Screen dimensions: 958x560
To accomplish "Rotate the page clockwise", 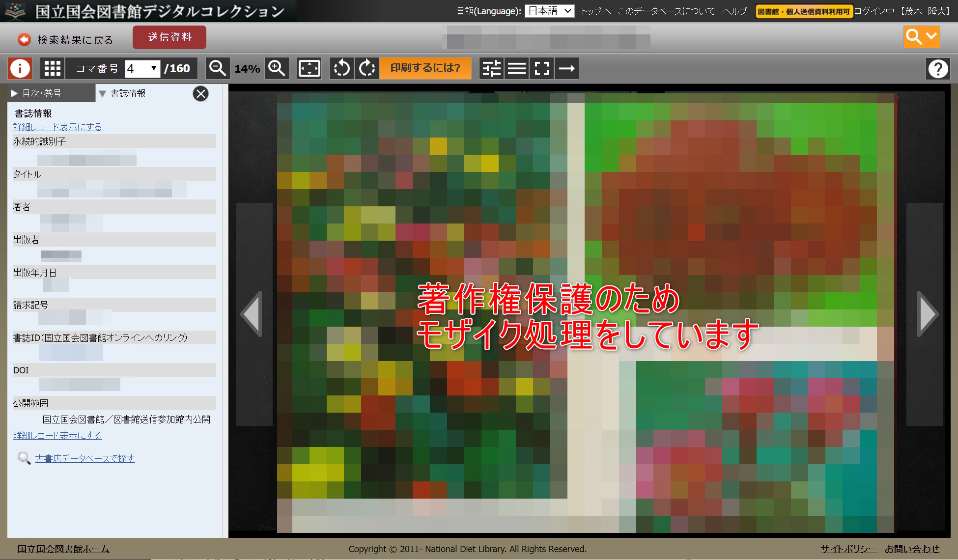I will click(366, 68).
